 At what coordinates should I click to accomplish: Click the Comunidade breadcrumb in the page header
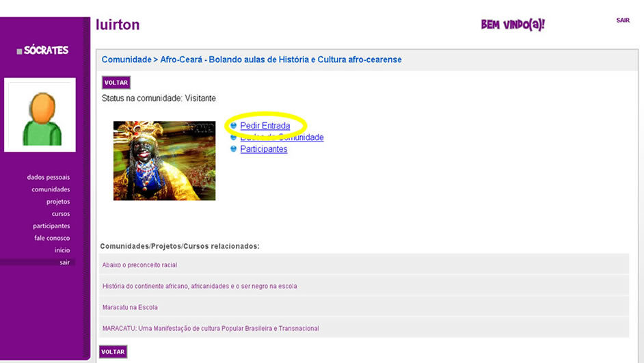point(126,59)
